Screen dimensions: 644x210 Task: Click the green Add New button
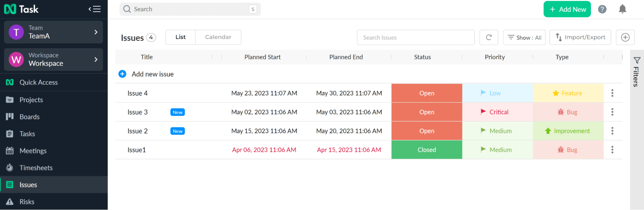pyautogui.click(x=567, y=9)
